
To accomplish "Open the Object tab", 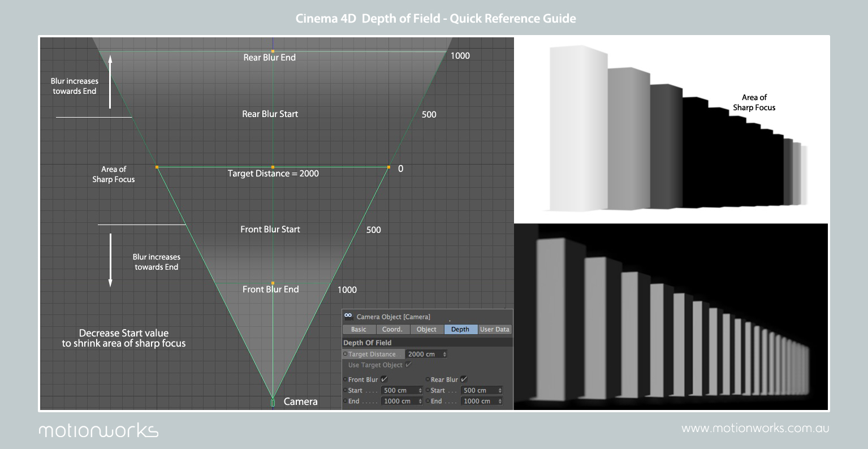I will point(426,329).
